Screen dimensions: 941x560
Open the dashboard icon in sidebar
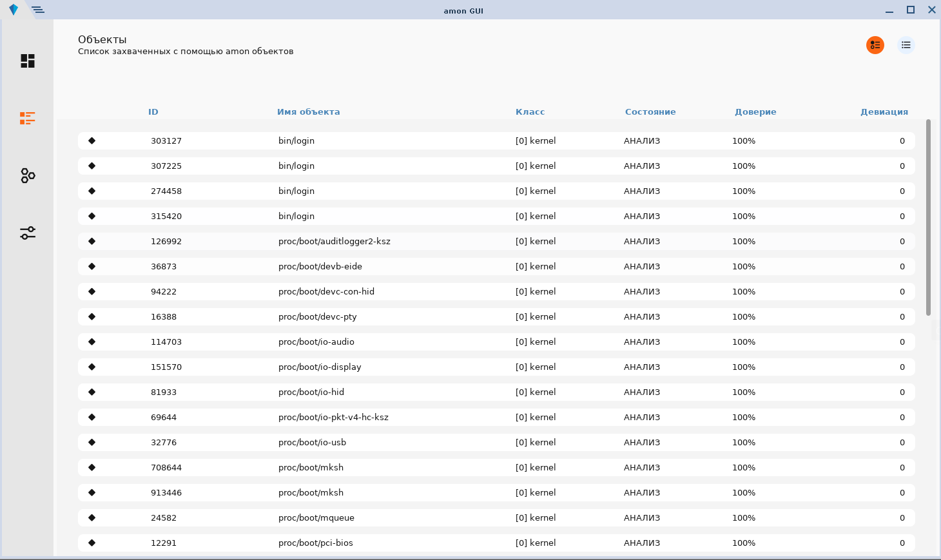tap(28, 61)
